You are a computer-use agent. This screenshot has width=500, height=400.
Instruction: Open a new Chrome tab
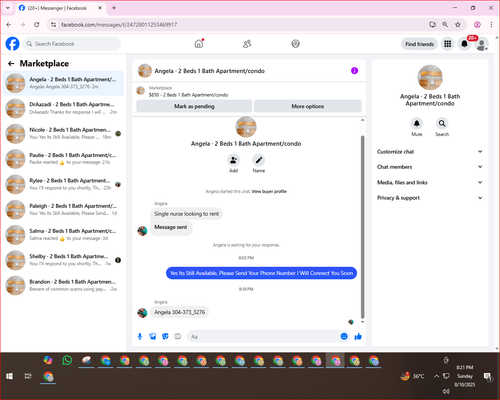pyautogui.click(x=114, y=8)
